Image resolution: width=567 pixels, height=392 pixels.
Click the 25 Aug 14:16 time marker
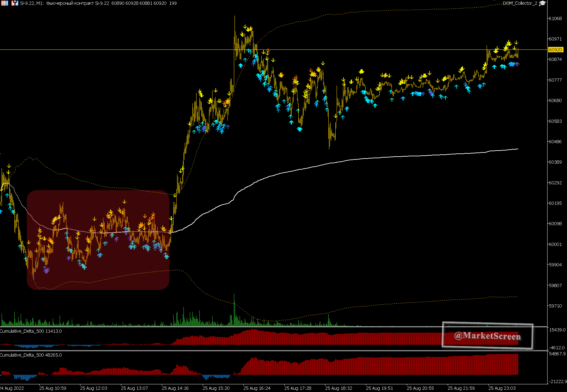point(175,388)
